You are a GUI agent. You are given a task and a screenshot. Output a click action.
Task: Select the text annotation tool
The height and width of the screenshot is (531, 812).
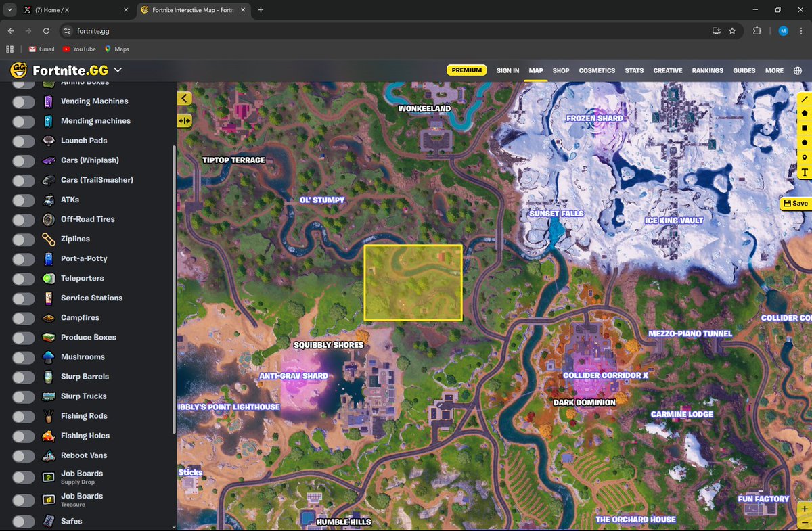[805, 172]
